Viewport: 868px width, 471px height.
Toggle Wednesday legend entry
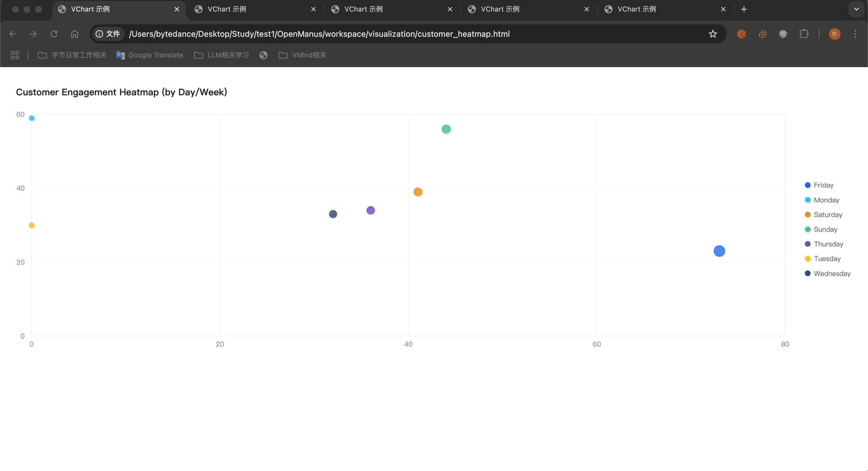click(831, 274)
